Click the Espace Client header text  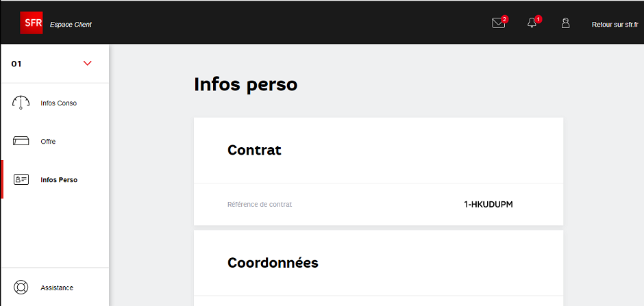point(71,25)
